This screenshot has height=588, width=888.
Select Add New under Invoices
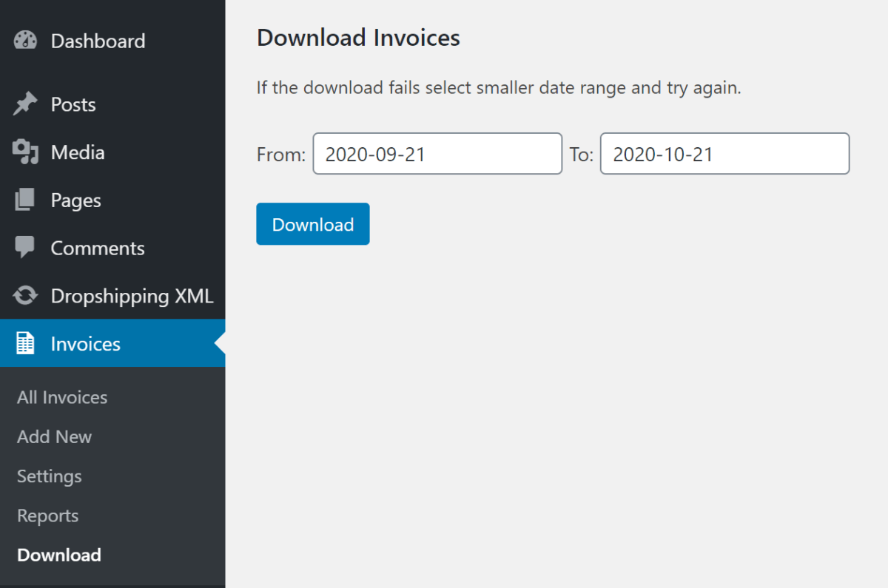[54, 436]
